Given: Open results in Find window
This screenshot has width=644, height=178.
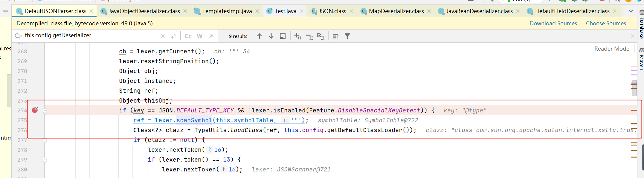Looking at the screenshot, I should (283, 36).
